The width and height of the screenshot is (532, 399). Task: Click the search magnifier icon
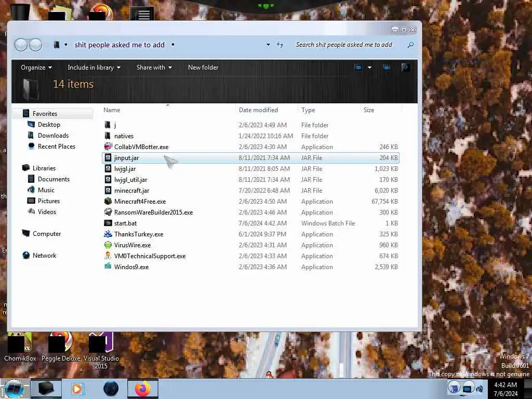410,45
